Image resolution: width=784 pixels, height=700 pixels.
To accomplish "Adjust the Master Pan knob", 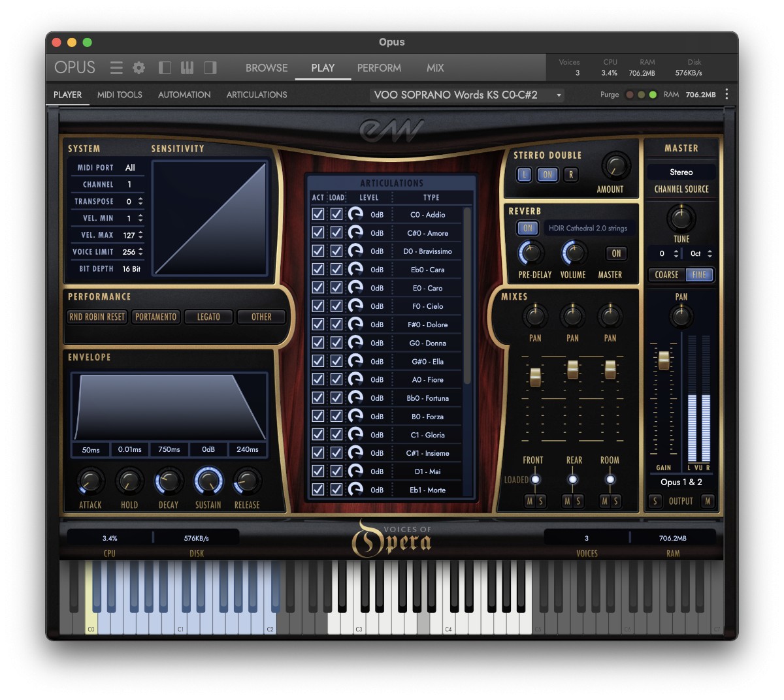I will [x=681, y=316].
